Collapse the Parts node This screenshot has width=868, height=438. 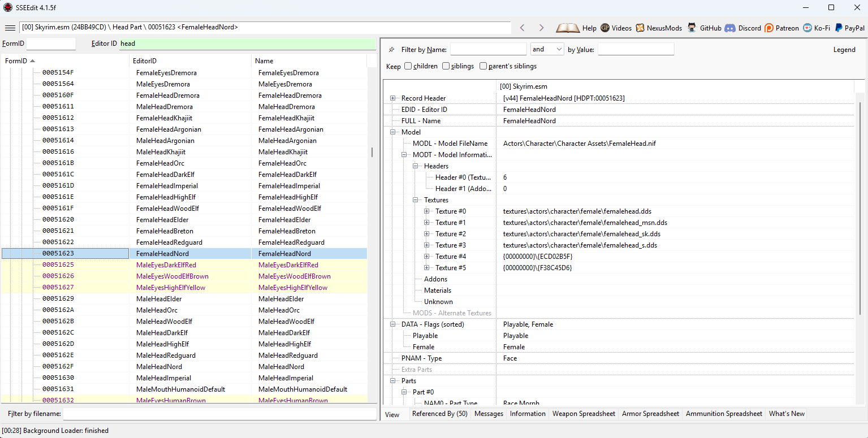[x=392, y=381]
